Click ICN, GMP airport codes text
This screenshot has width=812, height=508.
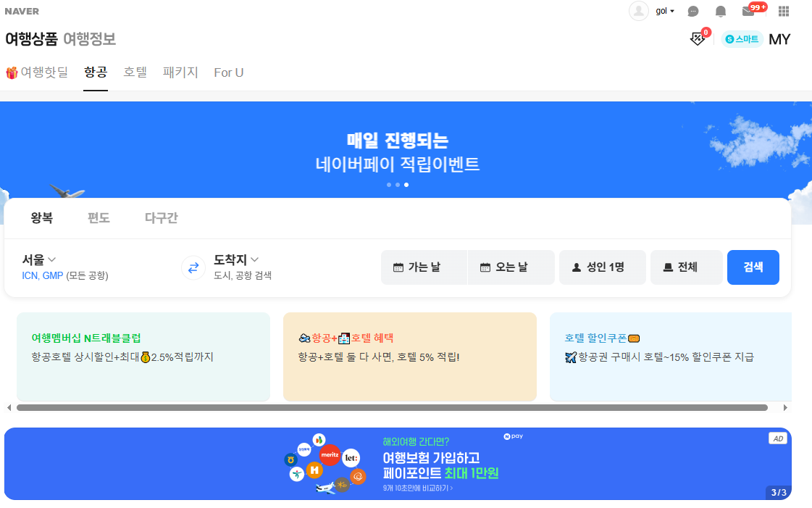(43, 275)
